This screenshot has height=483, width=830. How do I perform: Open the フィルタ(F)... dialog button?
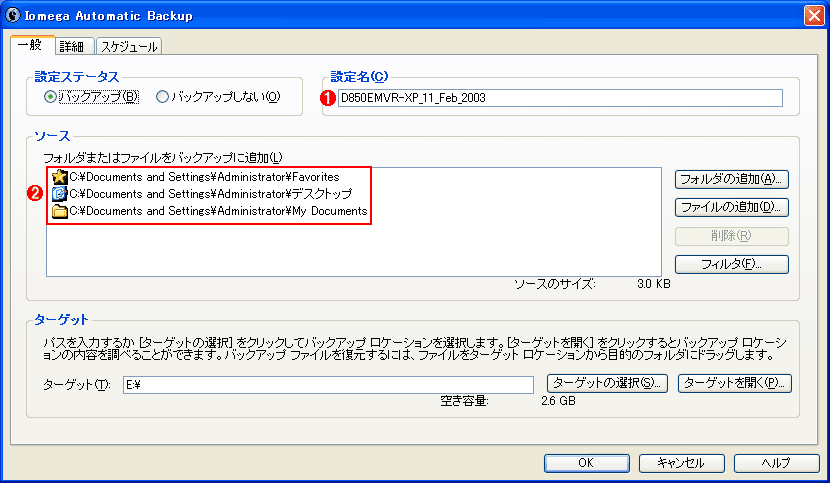pos(732,264)
